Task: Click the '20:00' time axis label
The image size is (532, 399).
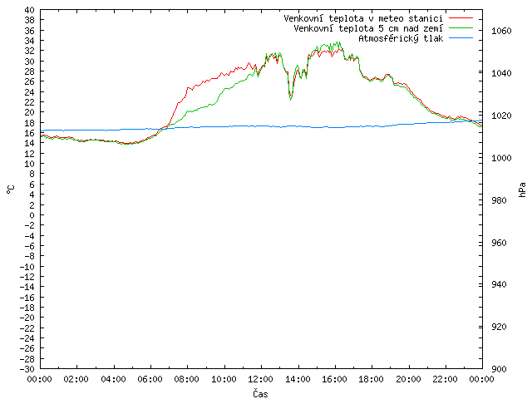Action: [408, 379]
